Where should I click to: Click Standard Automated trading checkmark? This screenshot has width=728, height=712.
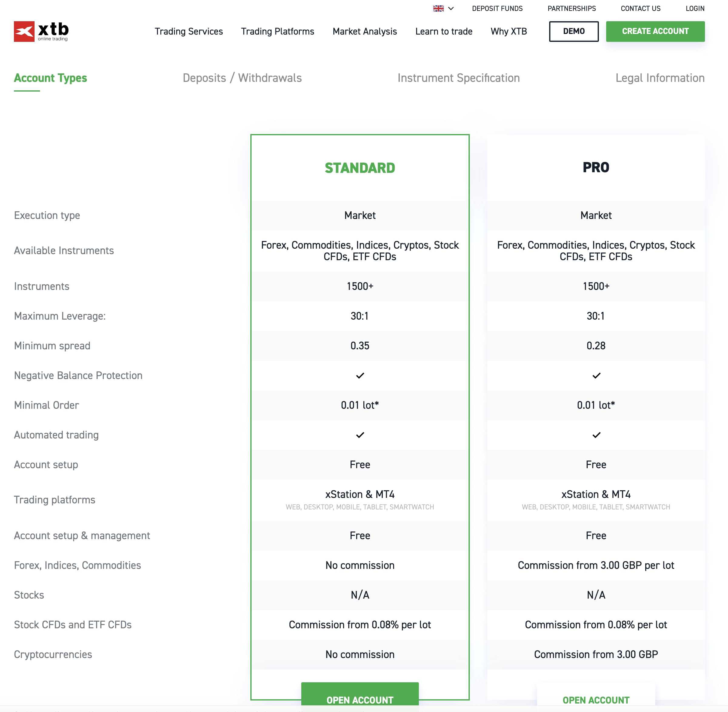point(360,435)
